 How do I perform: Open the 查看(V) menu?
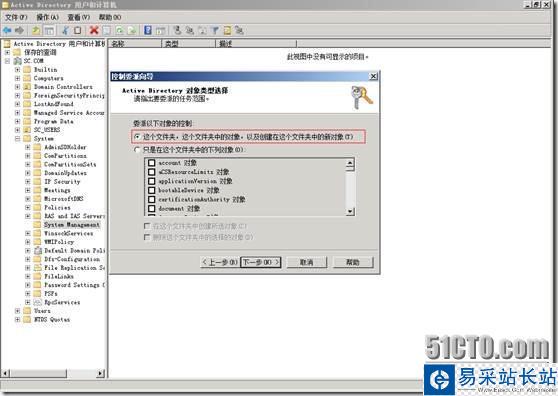79,17
